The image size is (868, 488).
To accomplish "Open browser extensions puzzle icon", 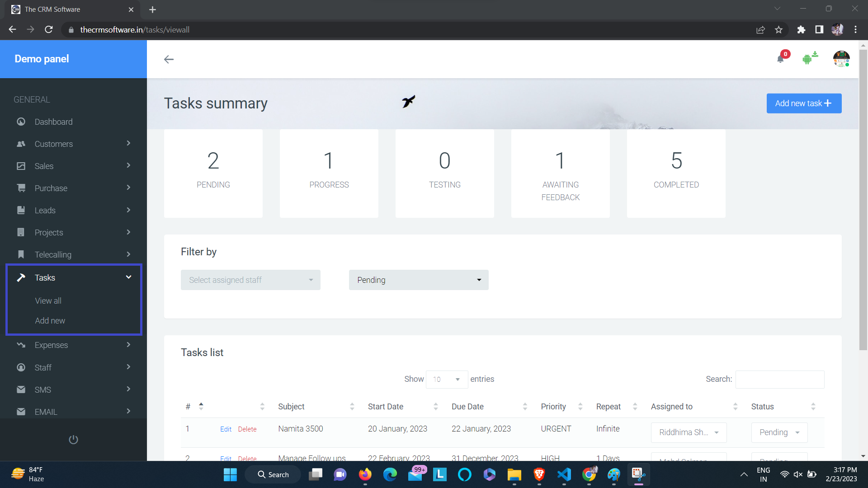I will (x=801, y=30).
